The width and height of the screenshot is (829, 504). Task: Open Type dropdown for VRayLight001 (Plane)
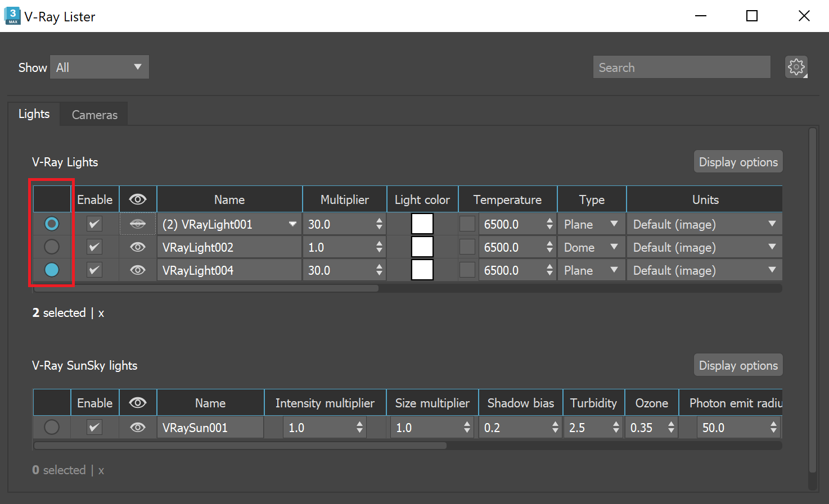[x=592, y=224]
